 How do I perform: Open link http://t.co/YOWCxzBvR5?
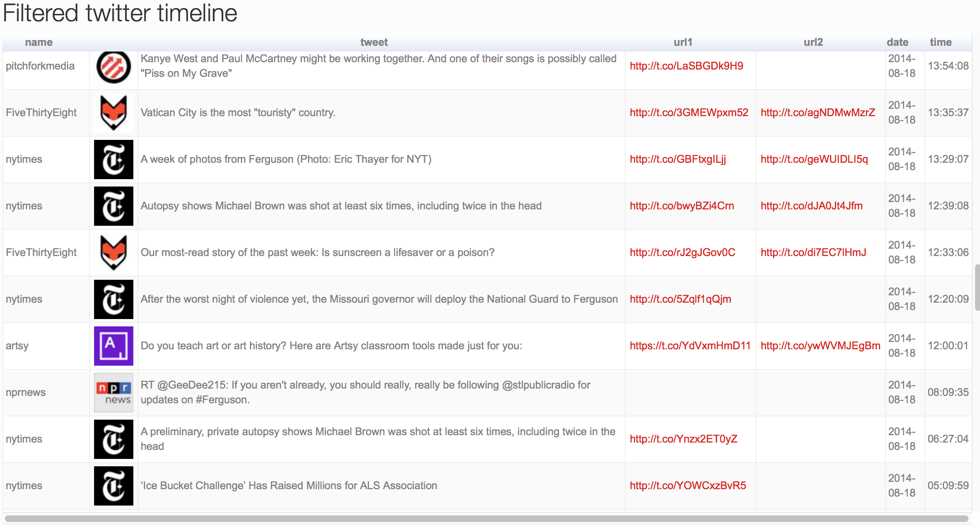(x=688, y=486)
